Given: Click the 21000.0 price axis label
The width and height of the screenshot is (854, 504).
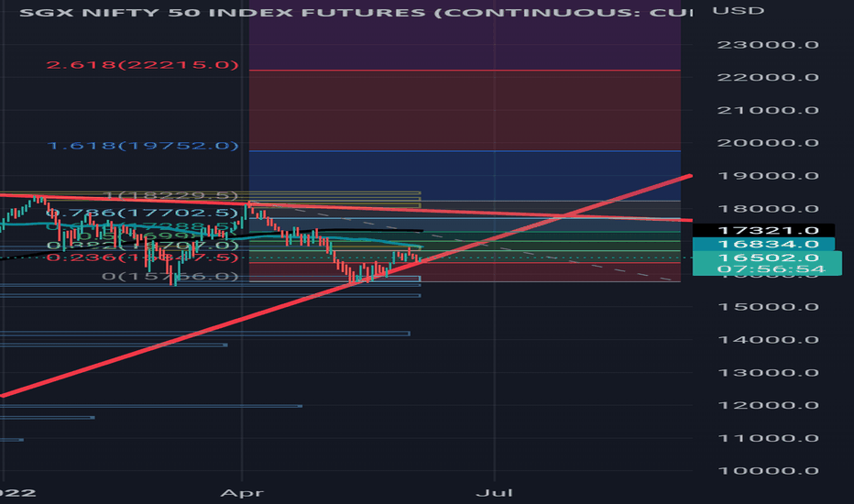Looking at the screenshot, I should pos(768,111).
